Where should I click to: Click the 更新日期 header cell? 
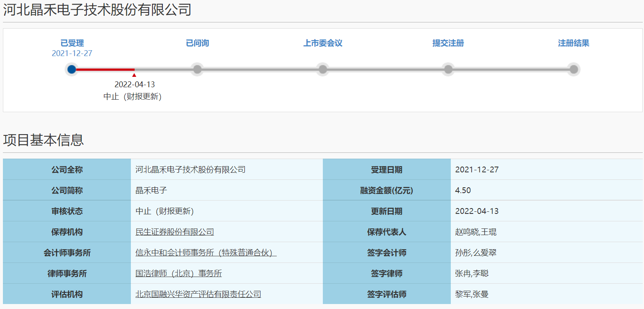pos(387,211)
